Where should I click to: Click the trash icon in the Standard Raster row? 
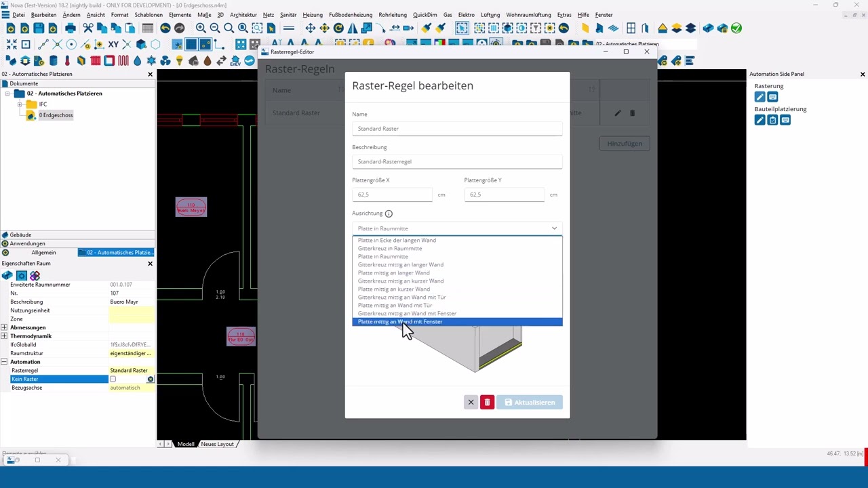coord(632,113)
